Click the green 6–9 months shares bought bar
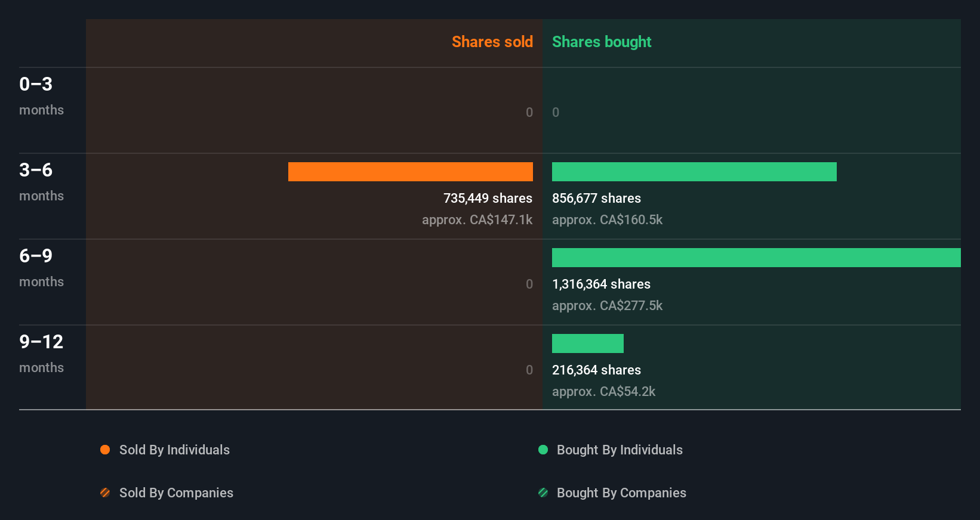This screenshot has width=980, height=520. 756,258
